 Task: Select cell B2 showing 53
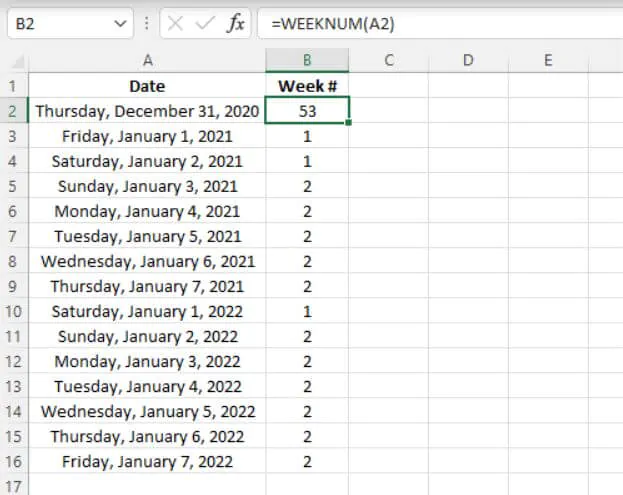(307, 111)
